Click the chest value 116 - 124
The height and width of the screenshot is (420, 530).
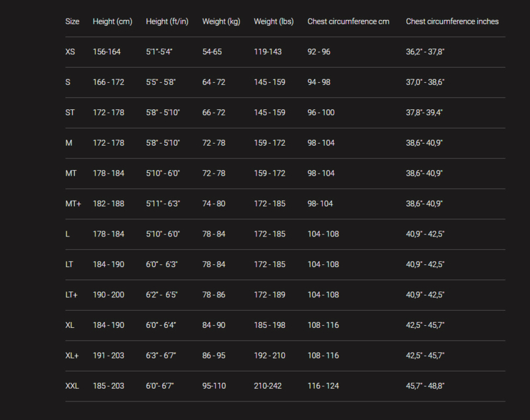(x=323, y=386)
